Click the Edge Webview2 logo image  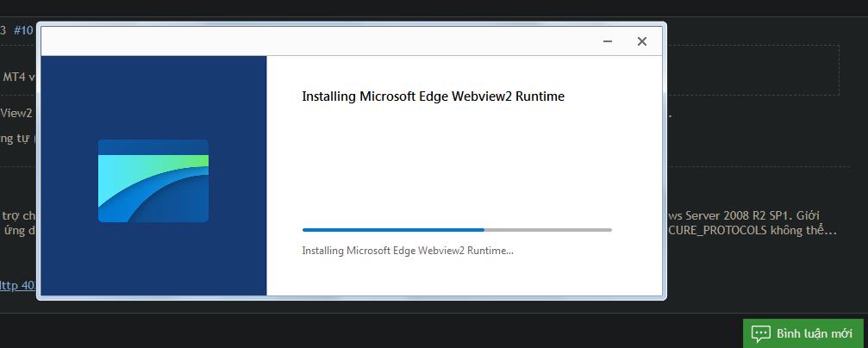(153, 181)
